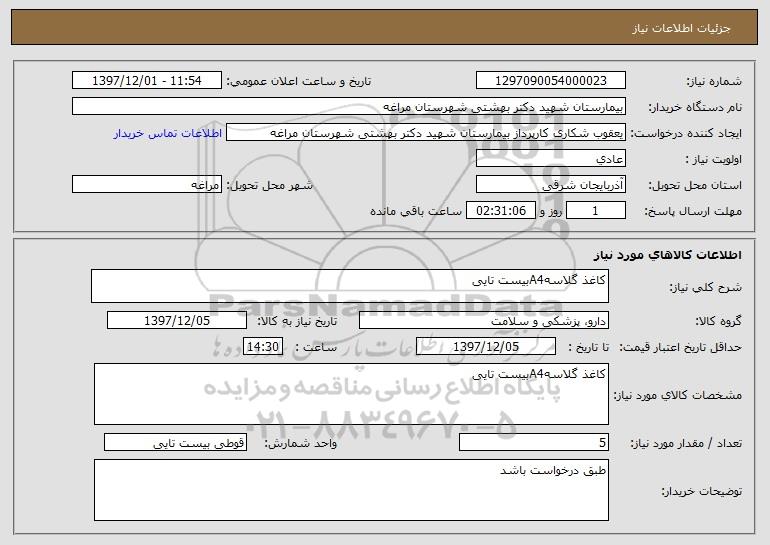Click the label نام دستگاه خریدار
The image size is (770, 545).
[x=695, y=108]
